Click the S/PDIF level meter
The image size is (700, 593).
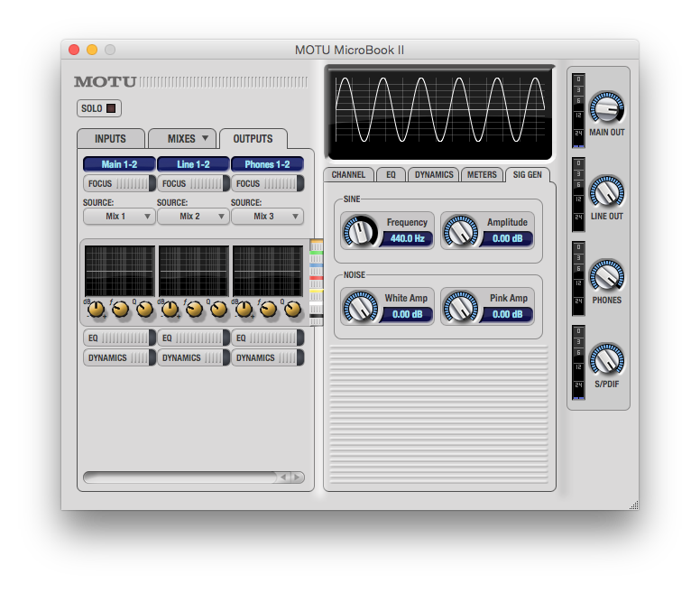578,363
